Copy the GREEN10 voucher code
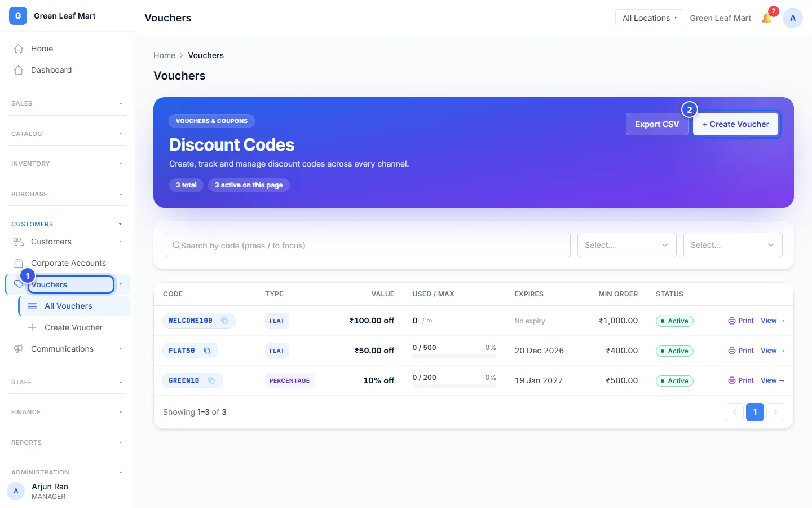 click(x=211, y=380)
